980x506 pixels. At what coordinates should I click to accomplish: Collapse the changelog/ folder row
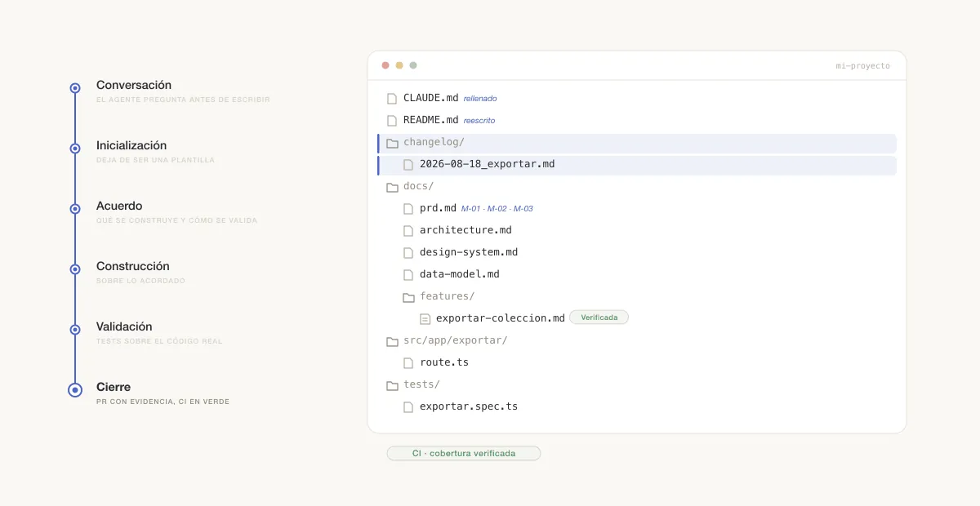(637, 143)
